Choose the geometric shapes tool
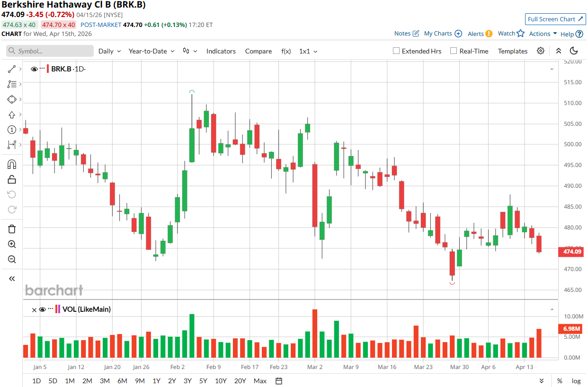This screenshot has width=588, height=387. pyautogui.click(x=12, y=99)
